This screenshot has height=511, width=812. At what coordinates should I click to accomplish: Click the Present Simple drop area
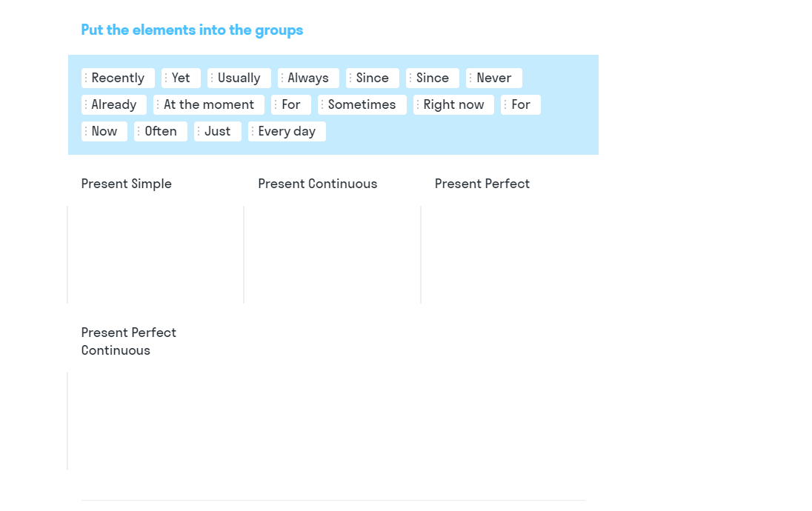(156, 255)
